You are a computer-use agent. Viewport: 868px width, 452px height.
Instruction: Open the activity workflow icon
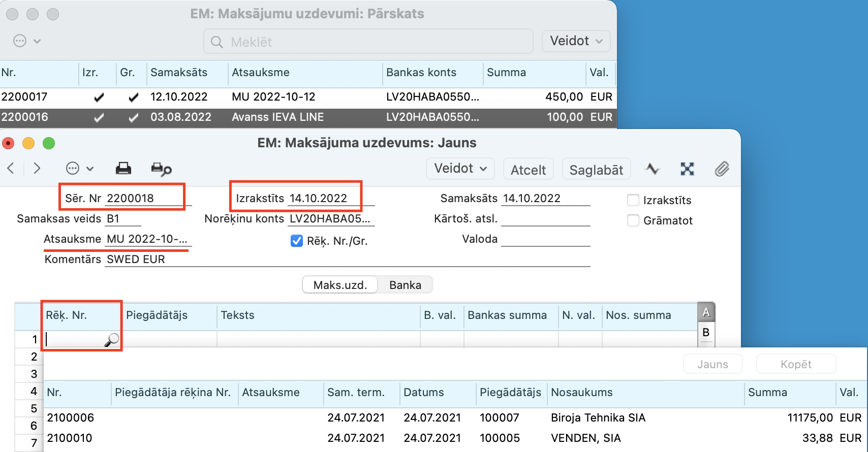point(653,169)
